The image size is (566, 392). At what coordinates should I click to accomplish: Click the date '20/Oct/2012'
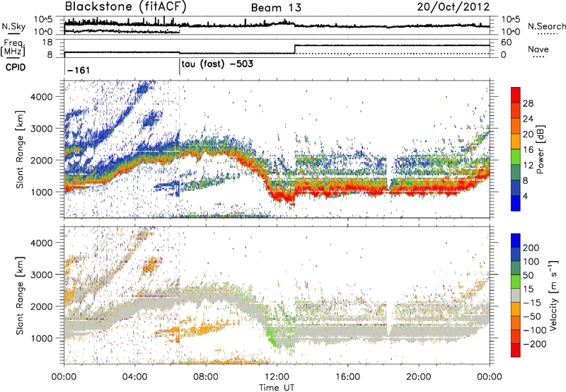(x=454, y=7)
